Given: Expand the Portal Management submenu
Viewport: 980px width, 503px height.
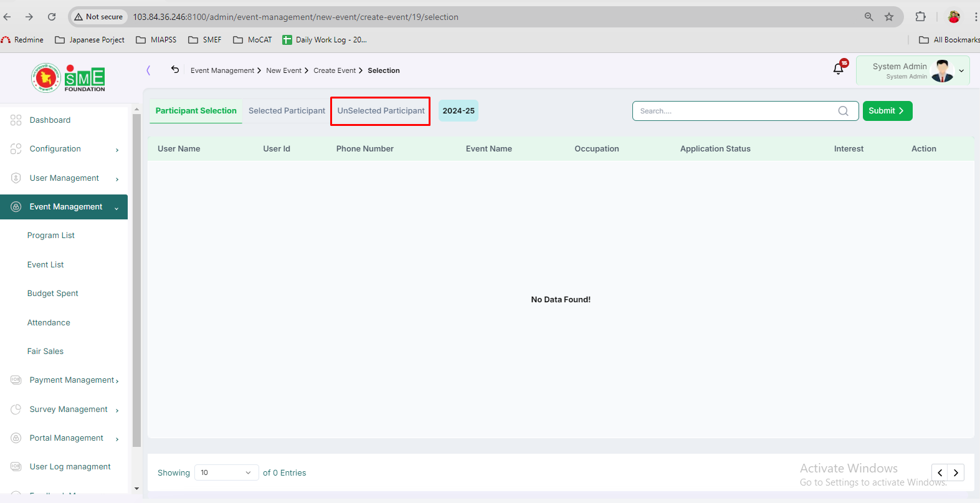Looking at the screenshot, I should 117,439.
